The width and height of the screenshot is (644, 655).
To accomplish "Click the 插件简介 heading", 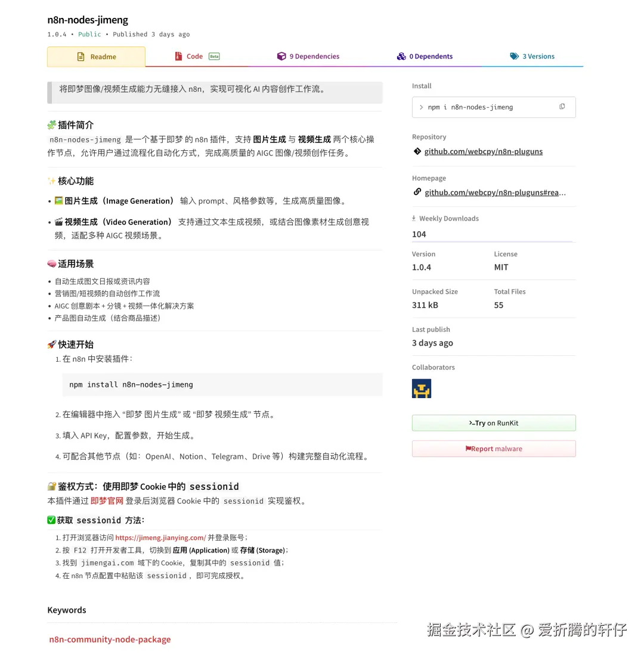I will click(76, 125).
